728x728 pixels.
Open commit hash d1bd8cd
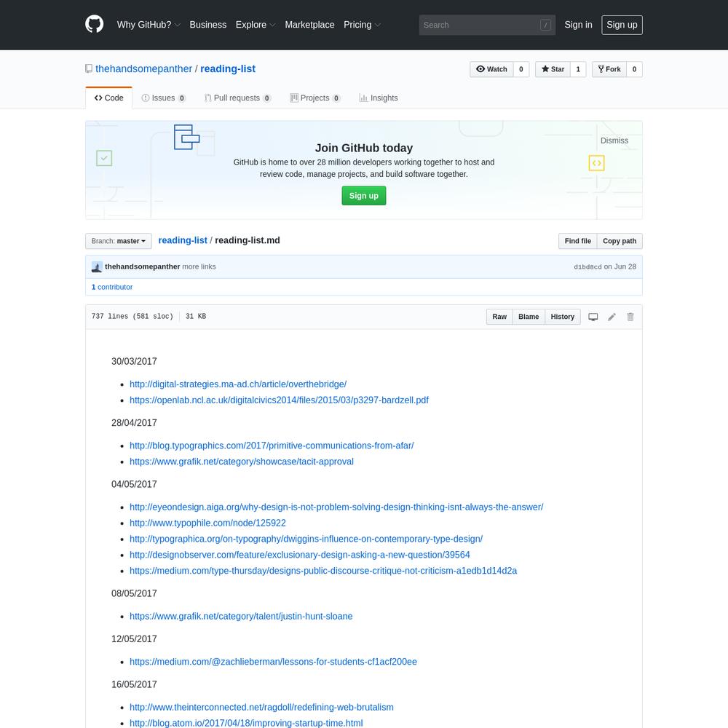pyautogui.click(x=587, y=267)
